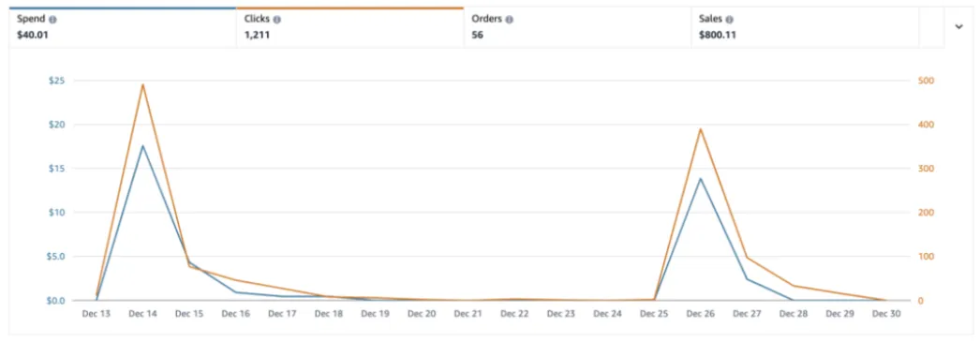
Task: Click the info icon next to Clicks
Action: [277, 20]
